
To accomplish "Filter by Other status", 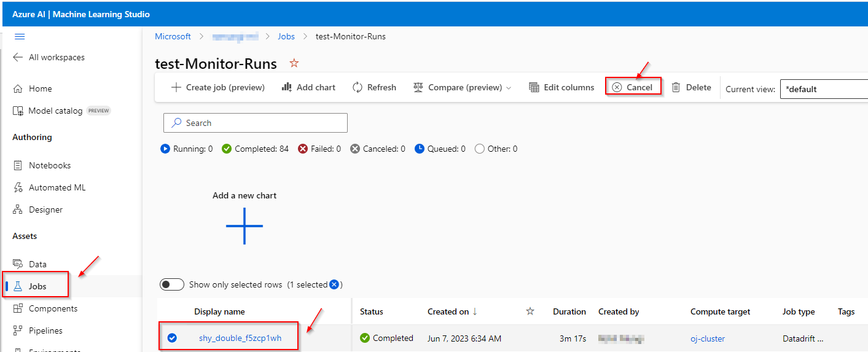I will pos(496,149).
